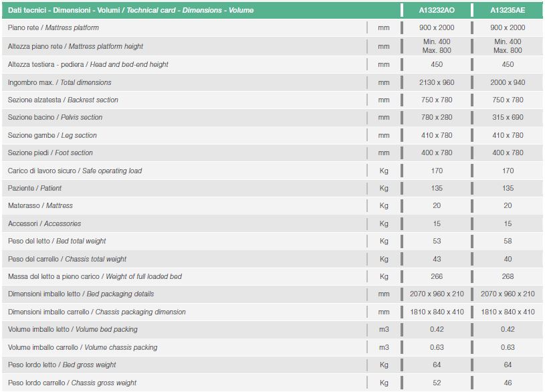Click the m3 unit in 'Volume imballo letto' row
The width and height of the screenshot is (545, 392).
click(384, 329)
